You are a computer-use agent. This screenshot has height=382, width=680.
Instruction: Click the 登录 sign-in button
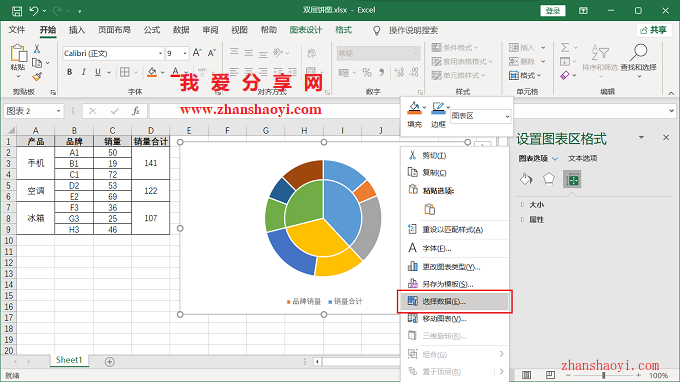tap(553, 11)
